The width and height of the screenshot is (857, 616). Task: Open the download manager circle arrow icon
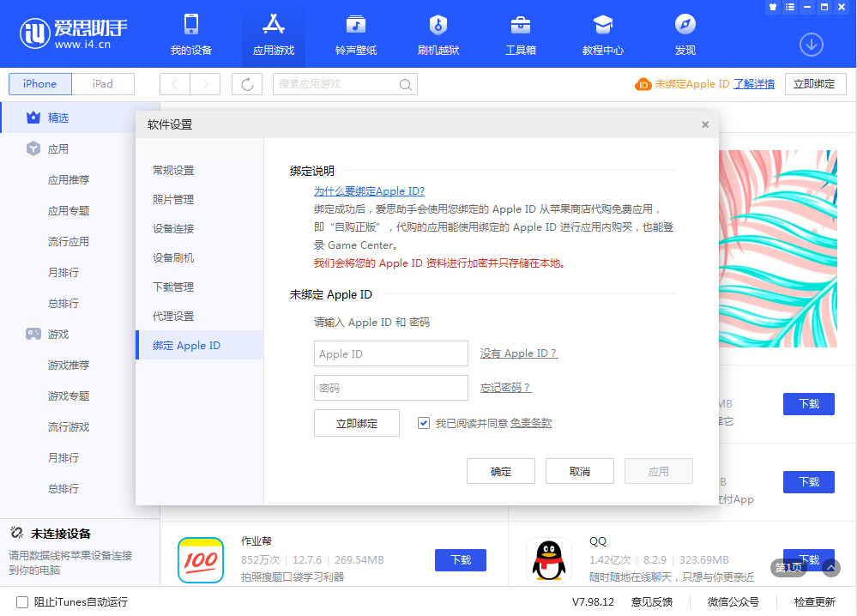tap(811, 45)
